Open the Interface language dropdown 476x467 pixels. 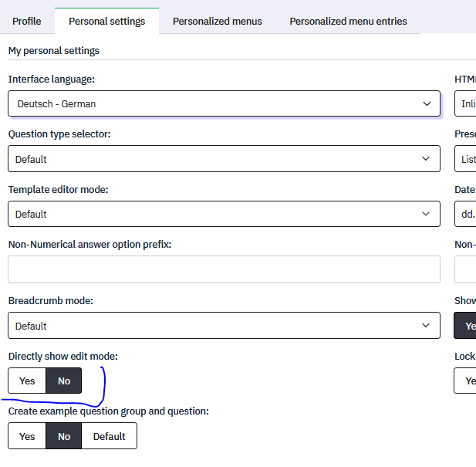[224, 103]
